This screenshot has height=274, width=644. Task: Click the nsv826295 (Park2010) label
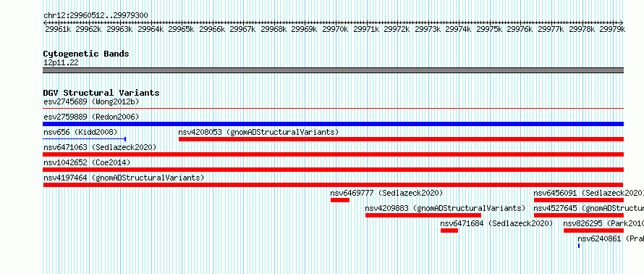tap(603, 223)
